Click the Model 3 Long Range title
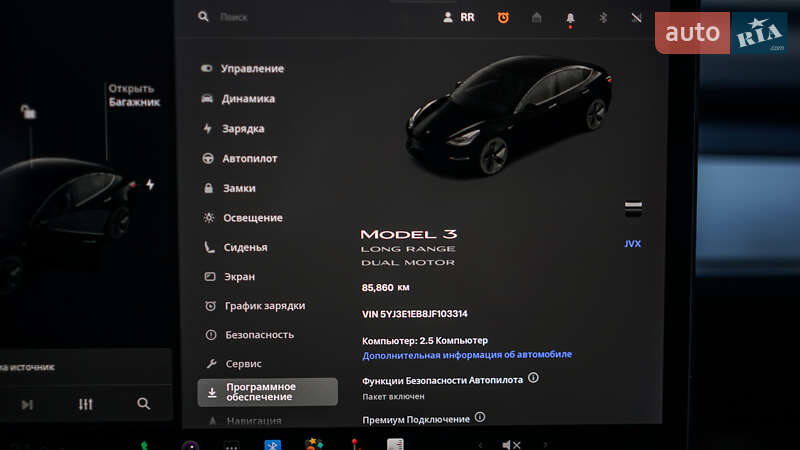 pos(409,248)
